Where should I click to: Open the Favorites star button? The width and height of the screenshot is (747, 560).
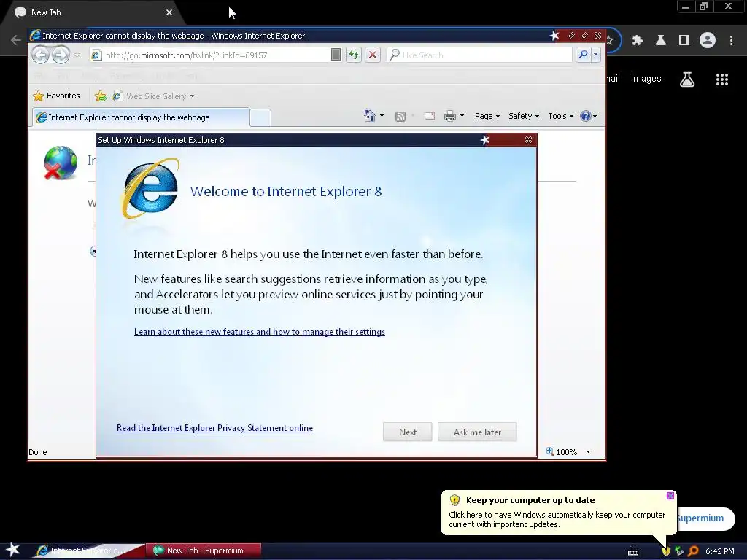(x=56, y=96)
